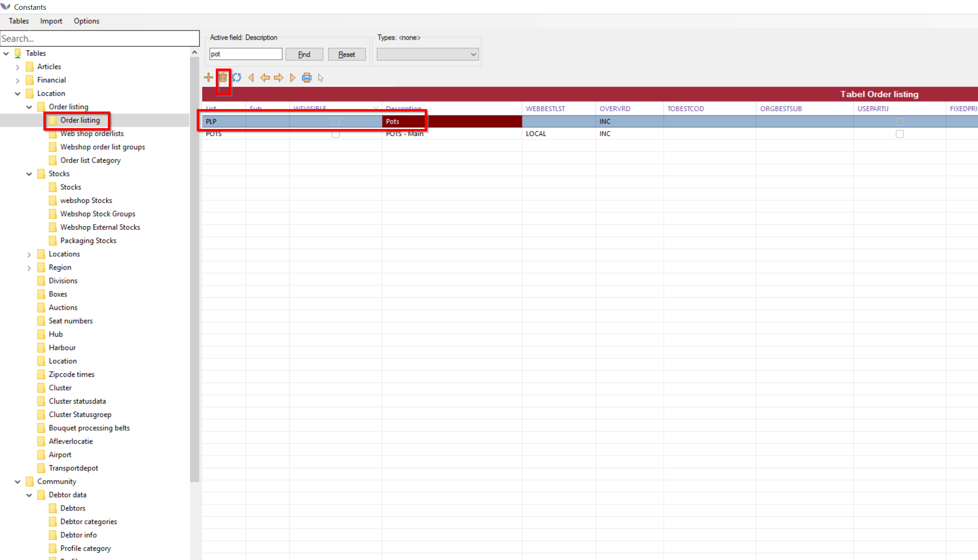
Task: Jump to last record with right triangle
Action: (292, 77)
